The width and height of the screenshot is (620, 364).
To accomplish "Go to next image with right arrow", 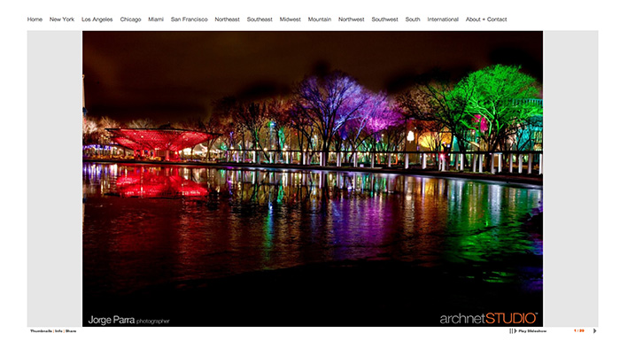I will click(594, 331).
